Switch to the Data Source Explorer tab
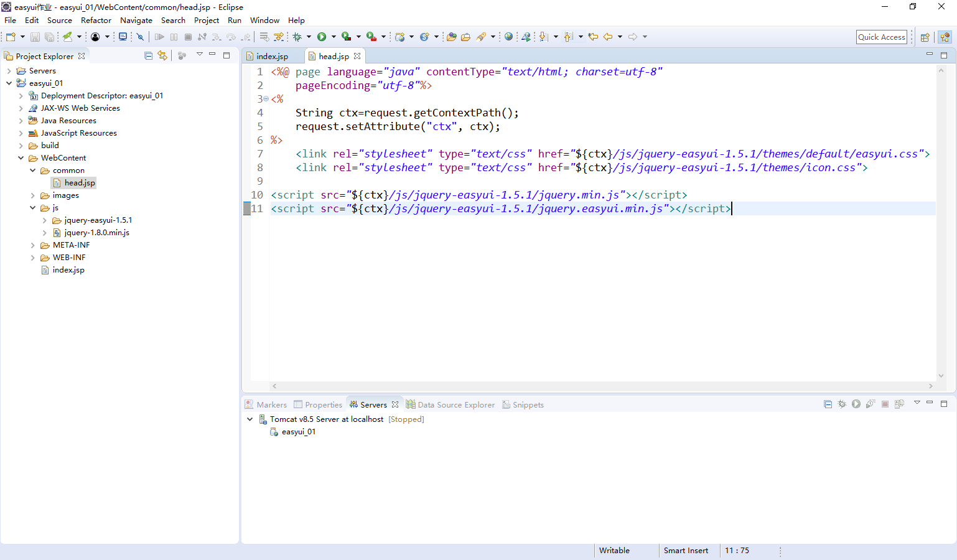957x560 pixels. click(x=450, y=404)
